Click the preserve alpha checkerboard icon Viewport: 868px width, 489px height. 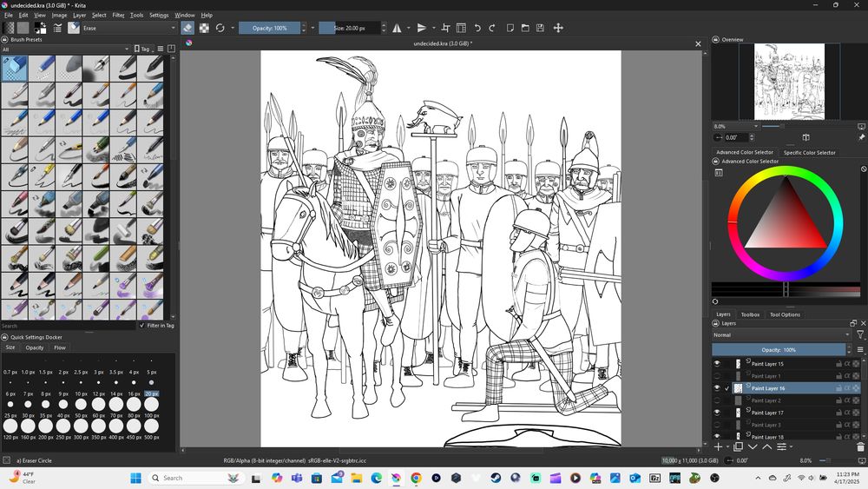point(204,28)
